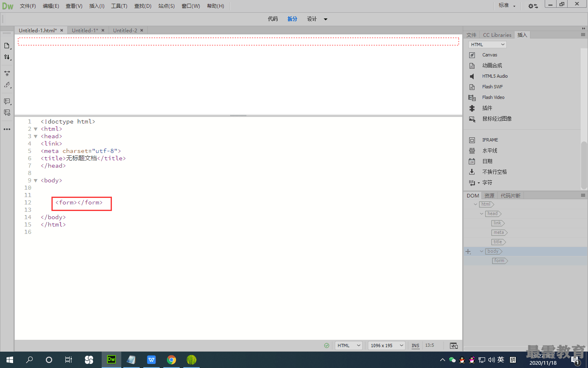This screenshot has height=368, width=588.
Task: Open the 文件(F) menu
Action: tap(28, 6)
